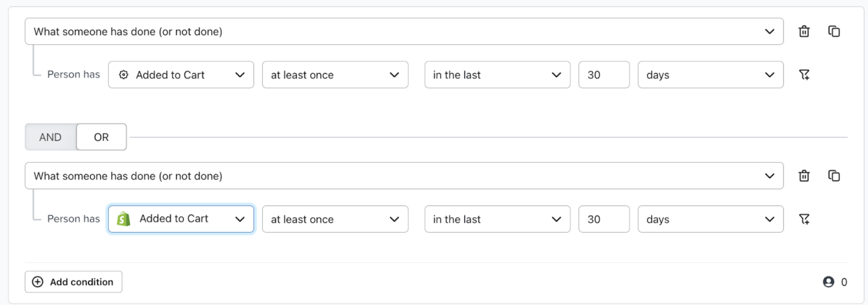Switch condition connector to OR
This screenshot has height=305, width=868.
tap(101, 137)
